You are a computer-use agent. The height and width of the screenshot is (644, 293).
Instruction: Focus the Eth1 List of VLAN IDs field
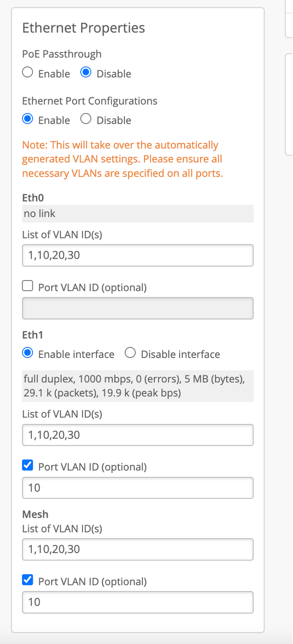tap(138, 435)
